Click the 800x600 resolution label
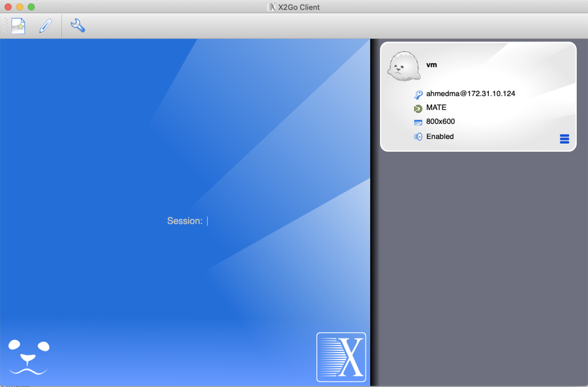The image size is (588, 387). point(440,122)
